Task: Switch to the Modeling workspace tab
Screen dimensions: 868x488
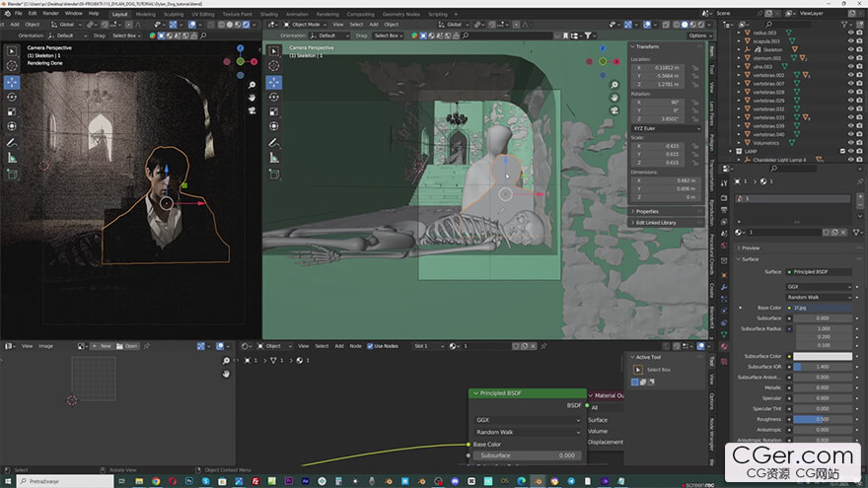Action: 145,14
